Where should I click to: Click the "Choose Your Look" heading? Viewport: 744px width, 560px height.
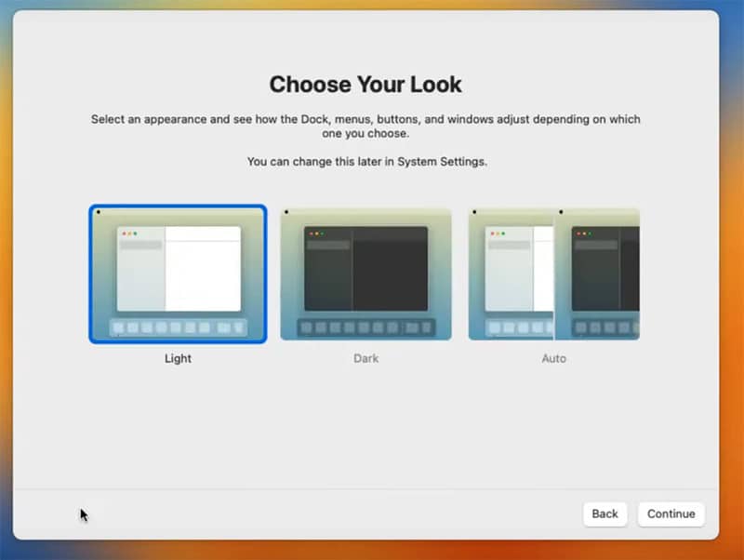click(x=365, y=85)
